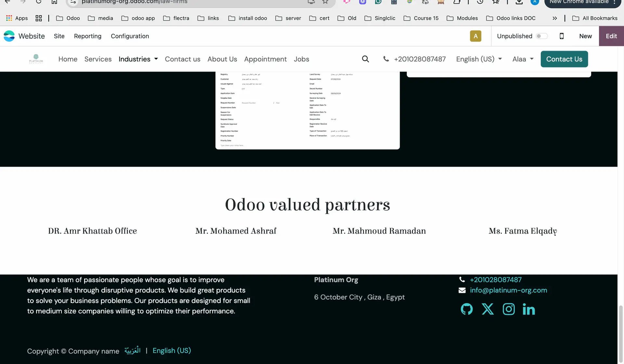This screenshot has width=624, height=364.
Task: Call the header phone number +201028087487
Action: tap(420, 59)
